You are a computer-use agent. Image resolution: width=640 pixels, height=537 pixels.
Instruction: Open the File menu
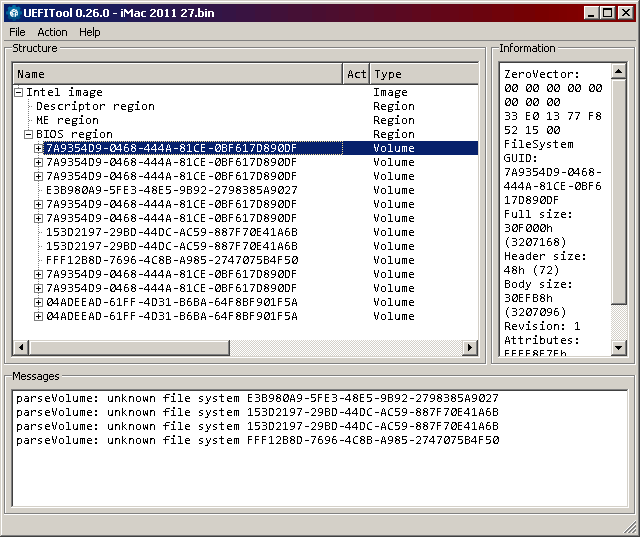[17, 32]
